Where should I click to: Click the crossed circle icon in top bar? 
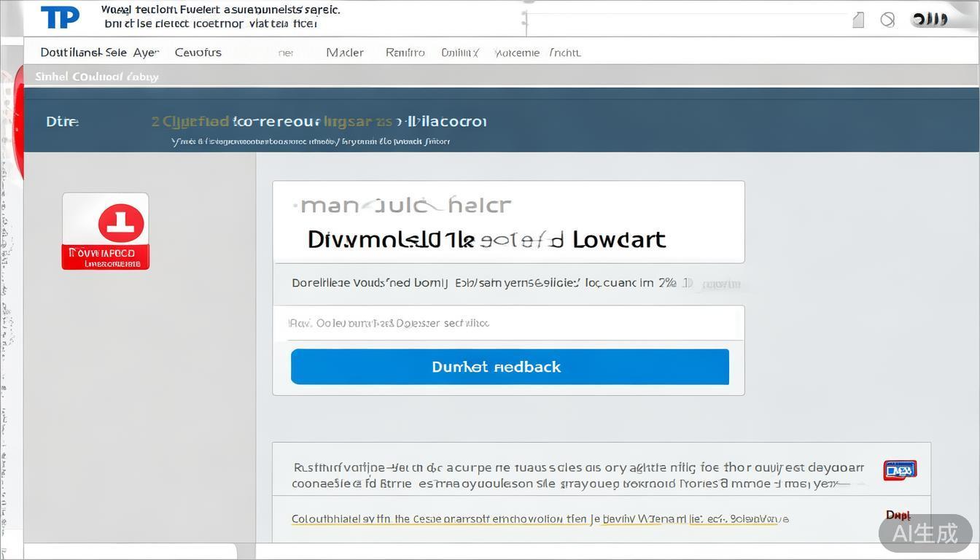887,20
